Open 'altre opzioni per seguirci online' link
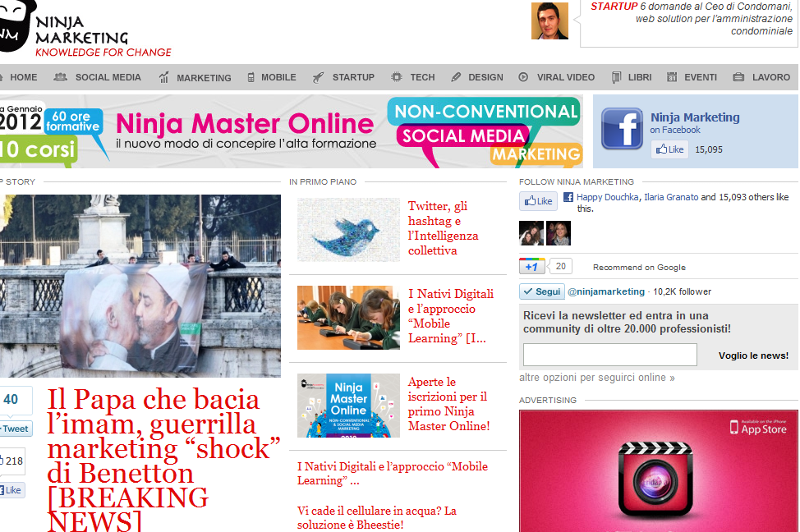 596,378
